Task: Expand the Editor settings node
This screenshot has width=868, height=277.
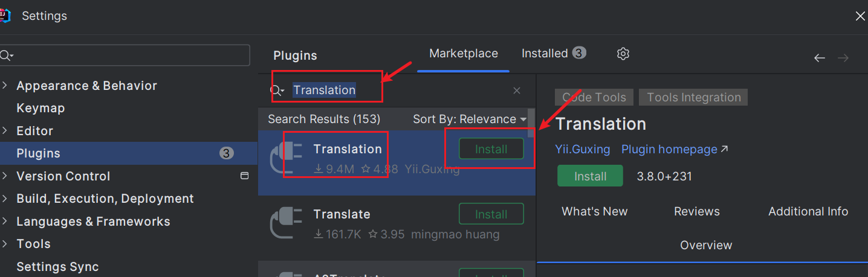Action: [5, 131]
